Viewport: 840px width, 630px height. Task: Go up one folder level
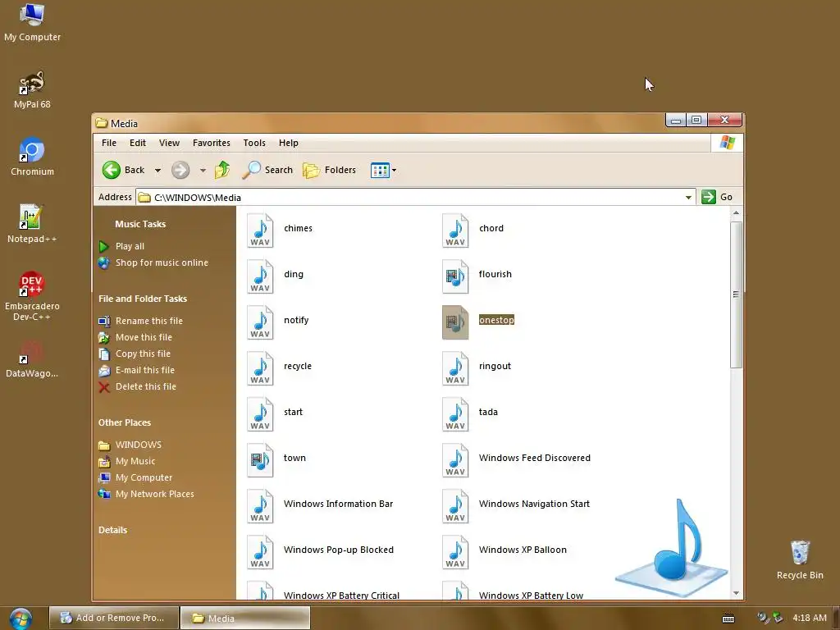click(x=221, y=170)
